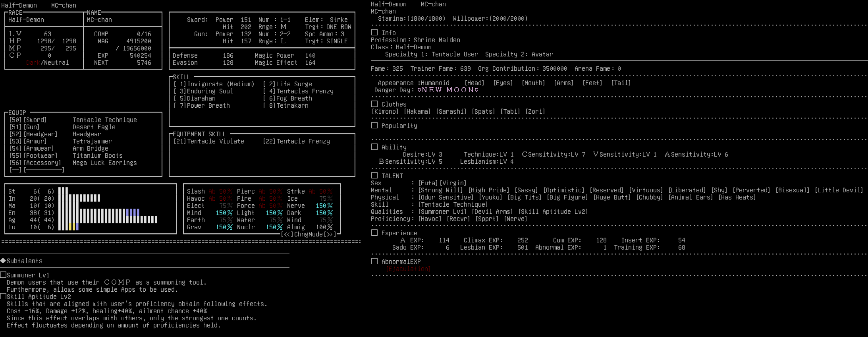Click the [Skill Aptitude Lv2] quality tag
The width and height of the screenshot is (868, 337).
[553, 212]
